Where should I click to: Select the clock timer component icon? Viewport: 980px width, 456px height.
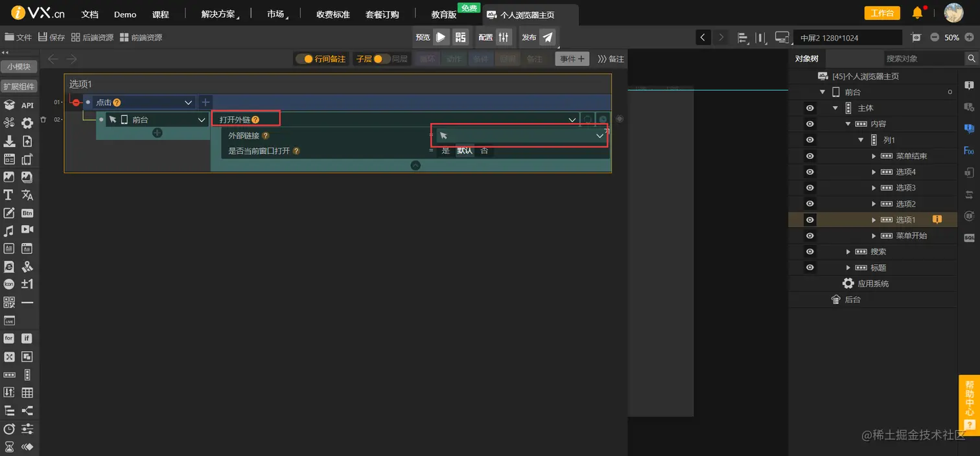pos(9,429)
